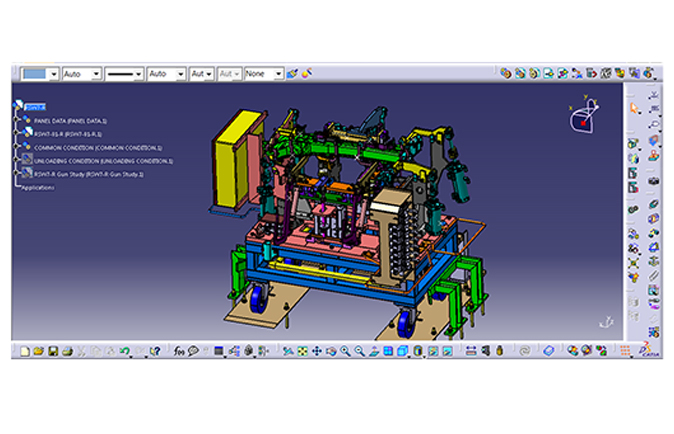Choose the Isometric View cube icon
The width and height of the screenshot is (674, 434).
click(x=403, y=351)
